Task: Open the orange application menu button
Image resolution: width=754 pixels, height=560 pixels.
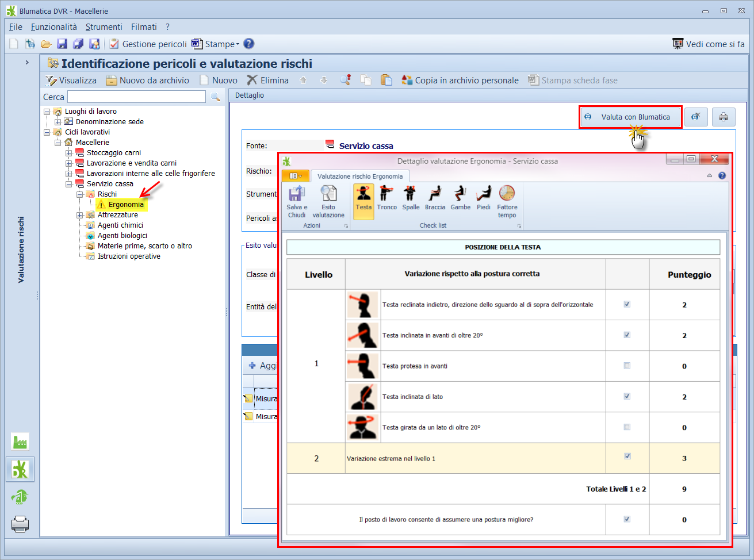Action: (x=296, y=176)
